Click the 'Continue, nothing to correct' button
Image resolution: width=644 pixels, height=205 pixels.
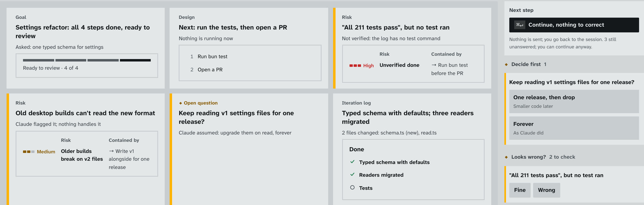coord(574,25)
